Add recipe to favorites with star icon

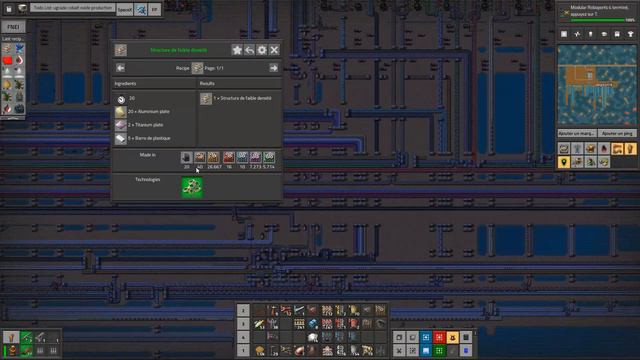coord(237,50)
